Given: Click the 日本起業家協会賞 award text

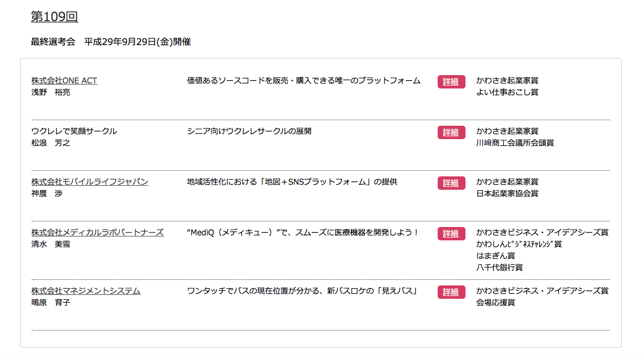Looking at the screenshot, I should pos(507,193).
